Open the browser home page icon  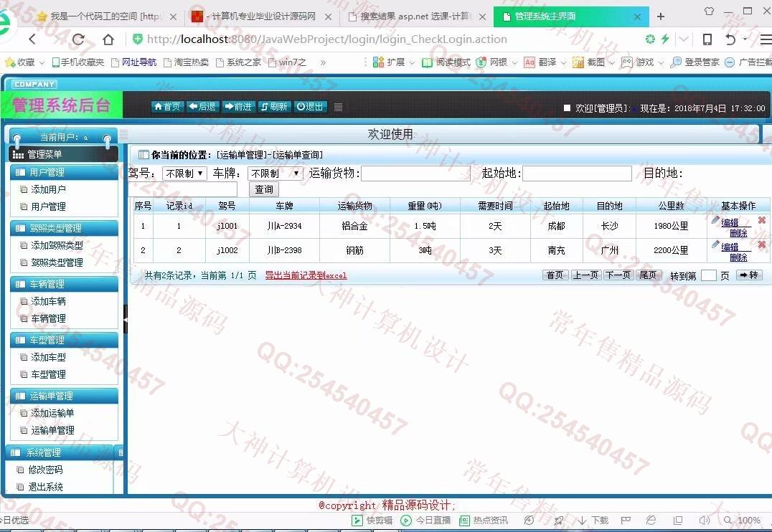coord(108,39)
